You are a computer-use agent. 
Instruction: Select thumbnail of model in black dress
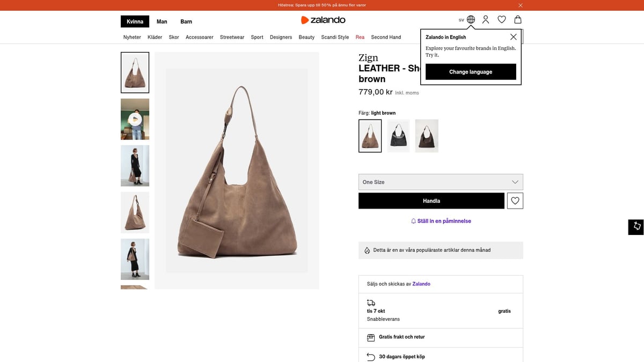coord(135,166)
